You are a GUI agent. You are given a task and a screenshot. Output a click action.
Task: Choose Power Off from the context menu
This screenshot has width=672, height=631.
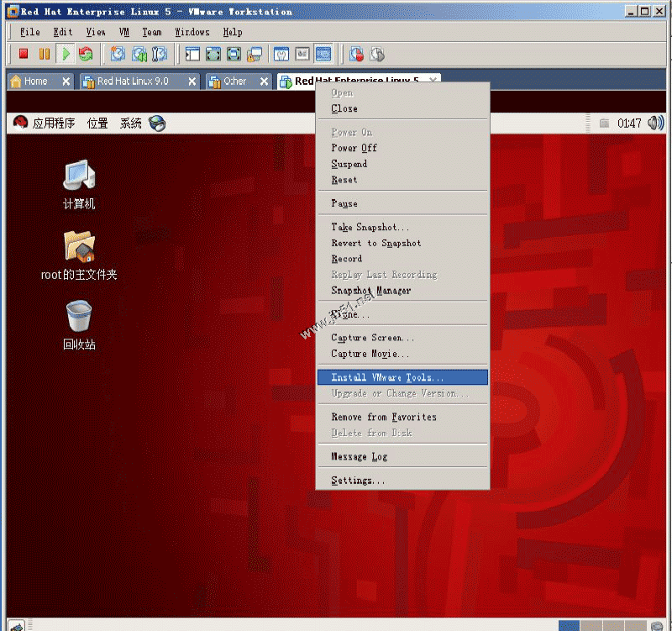[402, 148]
